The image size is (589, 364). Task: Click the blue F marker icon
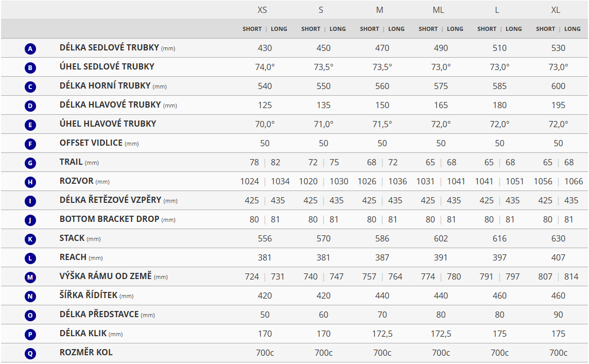click(30, 144)
